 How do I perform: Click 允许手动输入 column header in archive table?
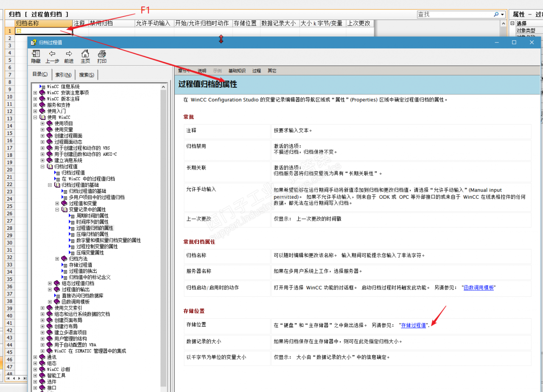[x=154, y=23]
